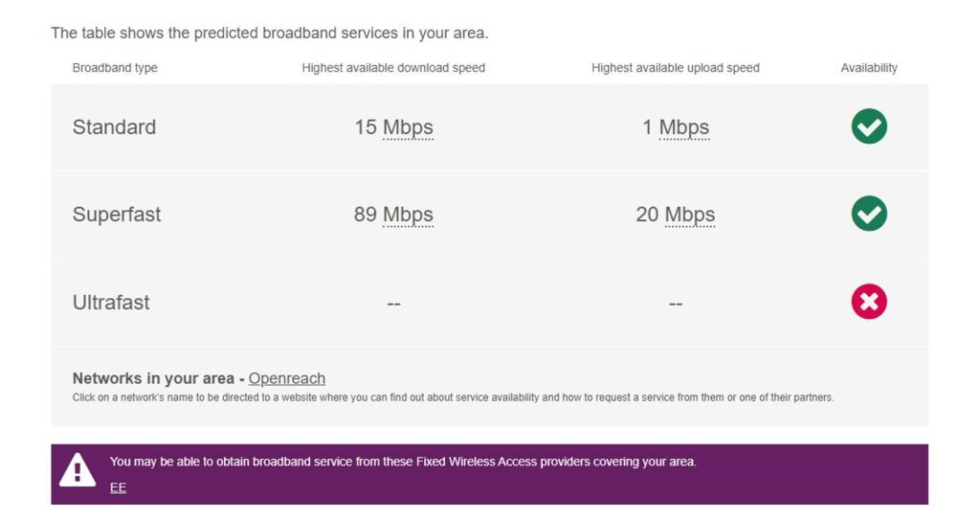Click the Mbps abbreviation beside 1 upload
Screen dimensions: 980x521
coord(684,127)
